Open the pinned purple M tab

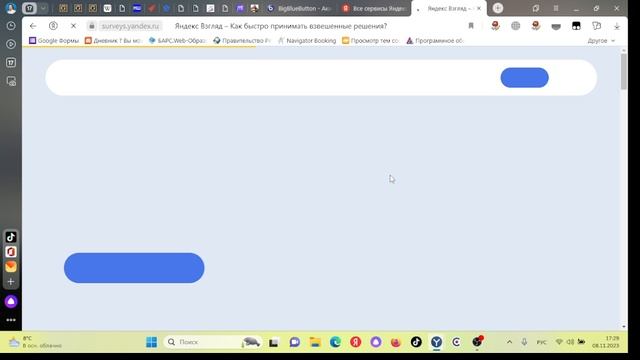click(x=240, y=8)
